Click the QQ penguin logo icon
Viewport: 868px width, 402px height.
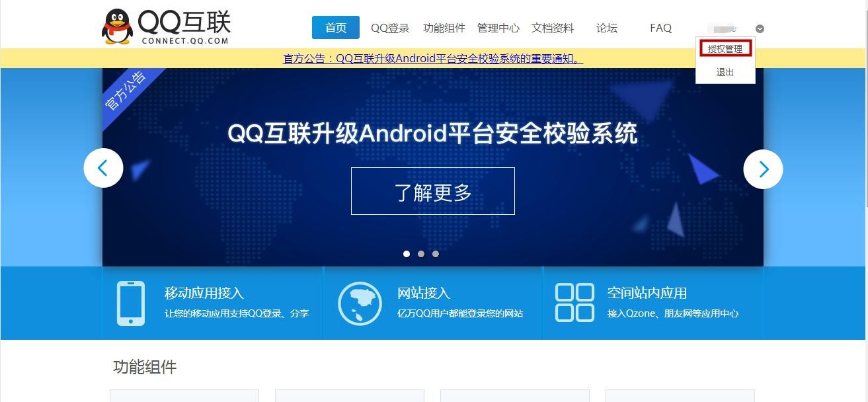pyautogui.click(x=117, y=27)
